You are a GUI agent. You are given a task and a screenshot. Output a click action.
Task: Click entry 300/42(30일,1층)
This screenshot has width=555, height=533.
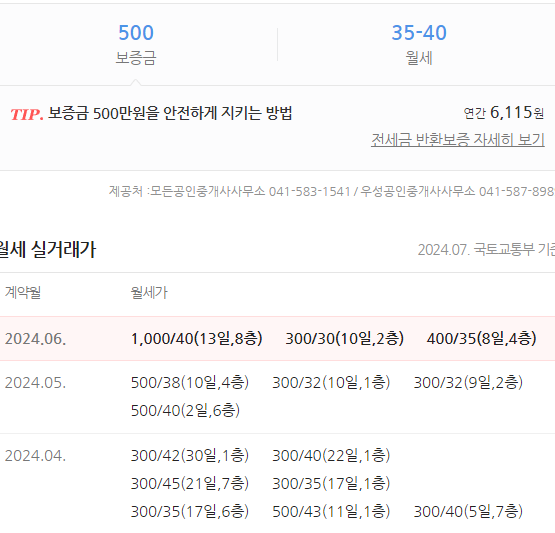point(190,455)
